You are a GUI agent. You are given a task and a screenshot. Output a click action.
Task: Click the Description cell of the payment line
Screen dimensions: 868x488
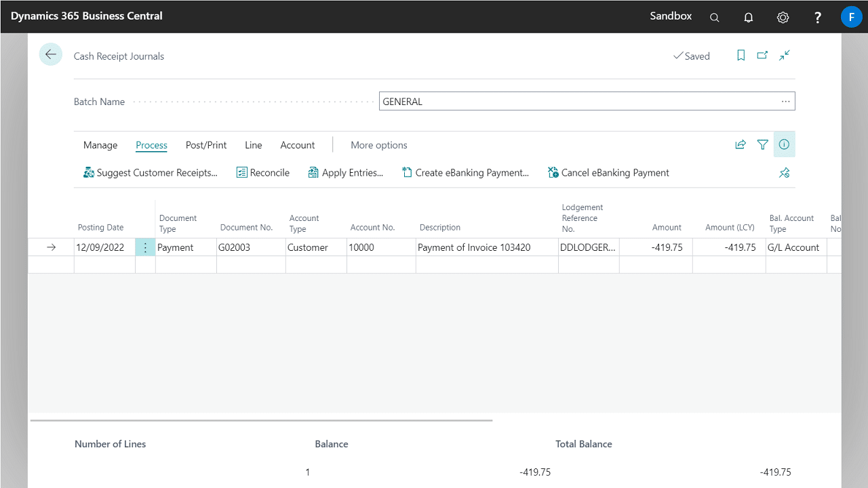tap(486, 247)
